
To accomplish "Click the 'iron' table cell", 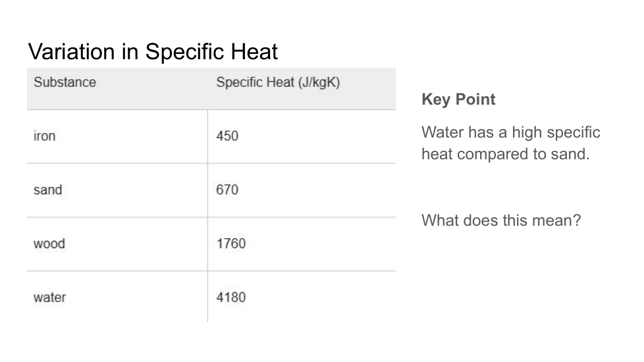I will pyautogui.click(x=117, y=137).
